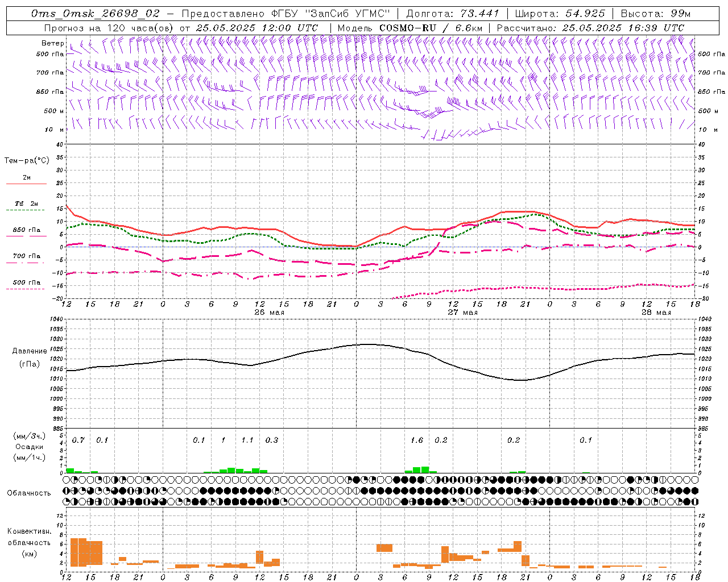The height and width of the screenshot is (582, 728).
Task: Click the Ветер panel label
Action: (52, 43)
